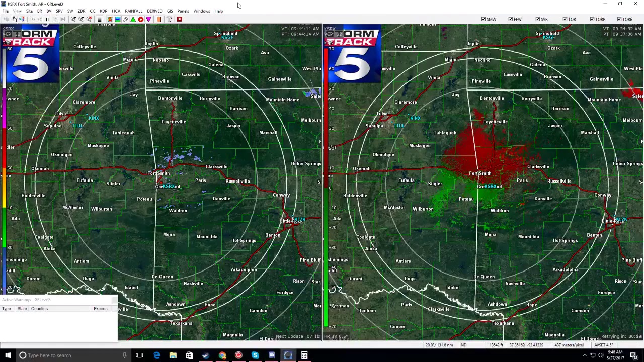The height and width of the screenshot is (362, 644).
Task: Open the DERIVED products menu
Action: [154, 11]
